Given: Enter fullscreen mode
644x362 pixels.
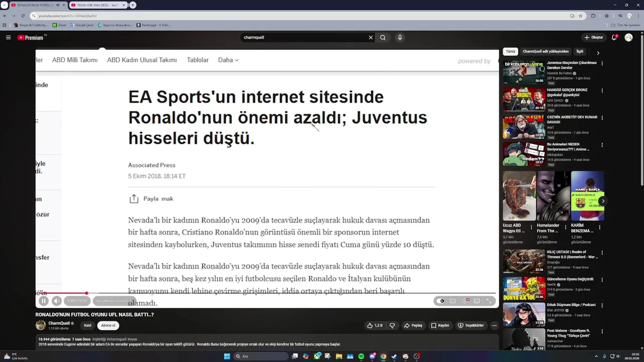Looking at the screenshot, I should tap(489, 301).
